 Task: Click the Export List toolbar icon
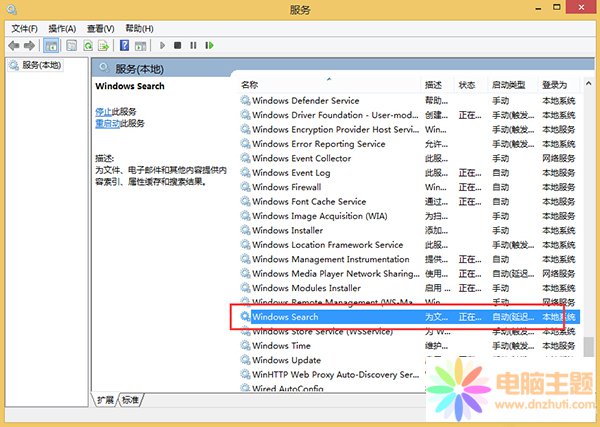point(104,45)
